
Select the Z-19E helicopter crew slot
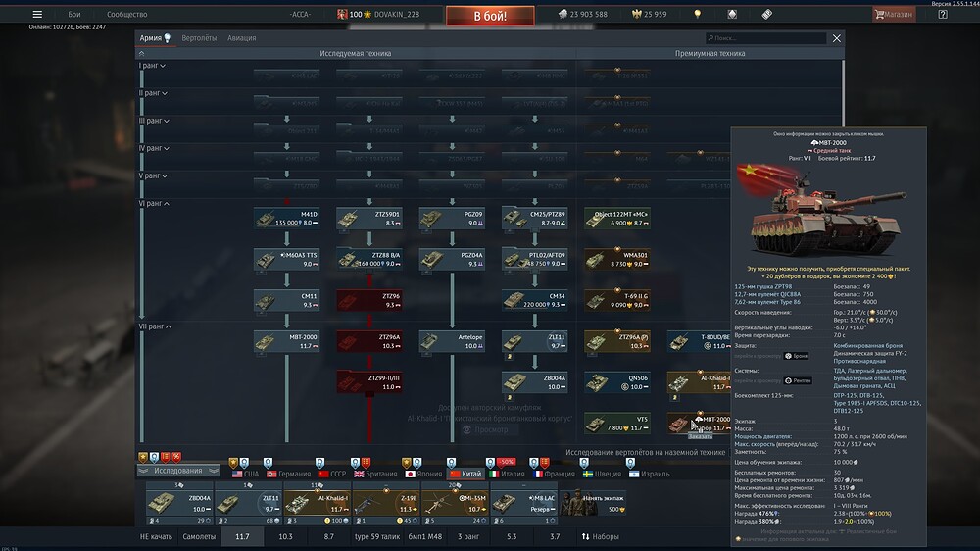pos(385,503)
